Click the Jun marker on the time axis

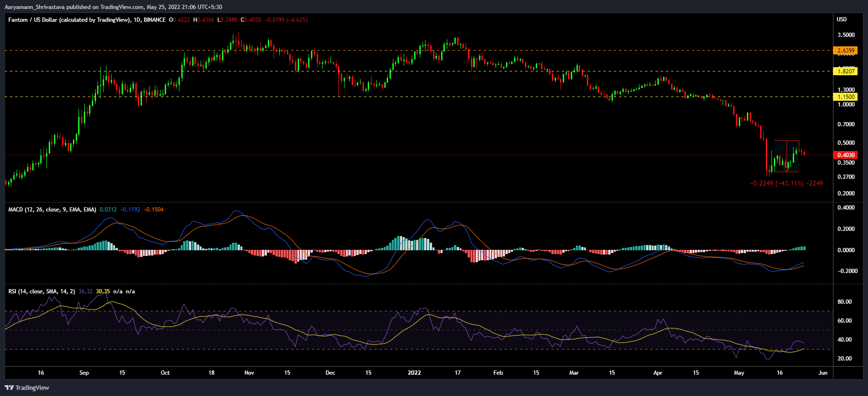(823, 373)
